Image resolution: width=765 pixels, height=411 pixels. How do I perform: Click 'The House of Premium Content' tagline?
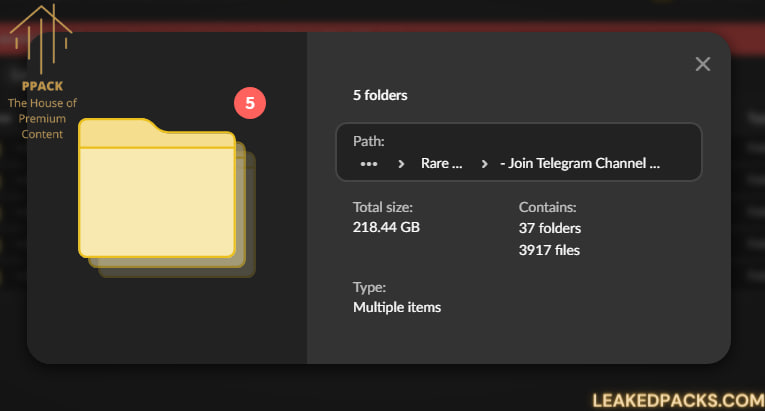pyautogui.click(x=42, y=119)
